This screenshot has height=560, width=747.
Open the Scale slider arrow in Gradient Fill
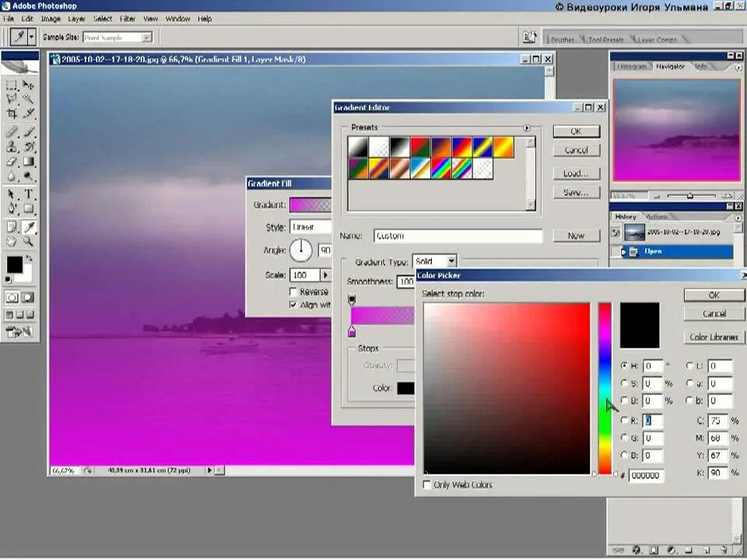[325, 275]
